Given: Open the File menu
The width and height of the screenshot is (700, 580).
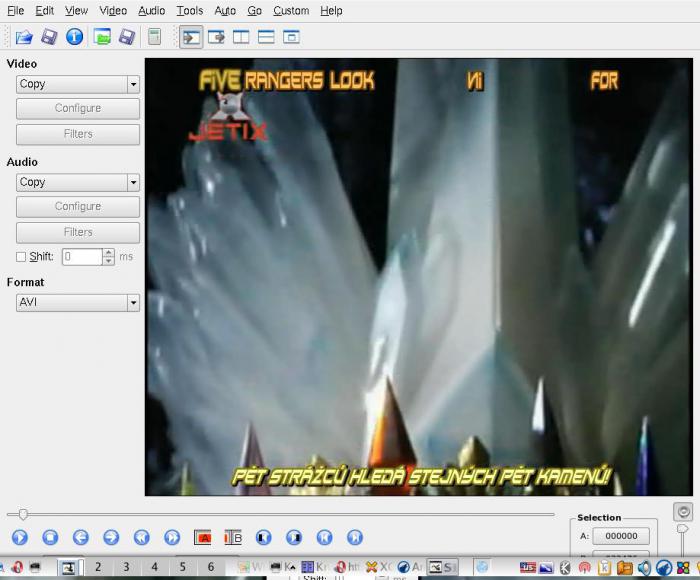Looking at the screenshot, I should pyautogui.click(x=16, y=11).
